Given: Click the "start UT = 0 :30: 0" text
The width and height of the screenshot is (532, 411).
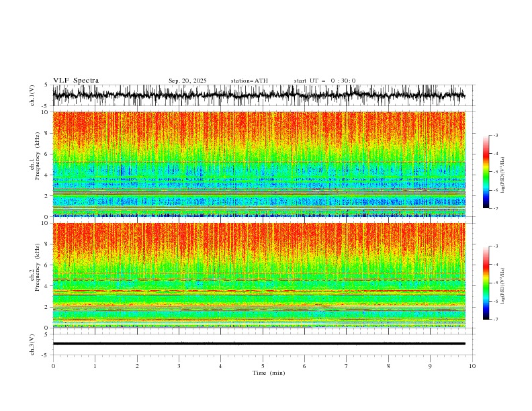Looking at the screenshot, I should pyautogui.click(x=324, y=81).
